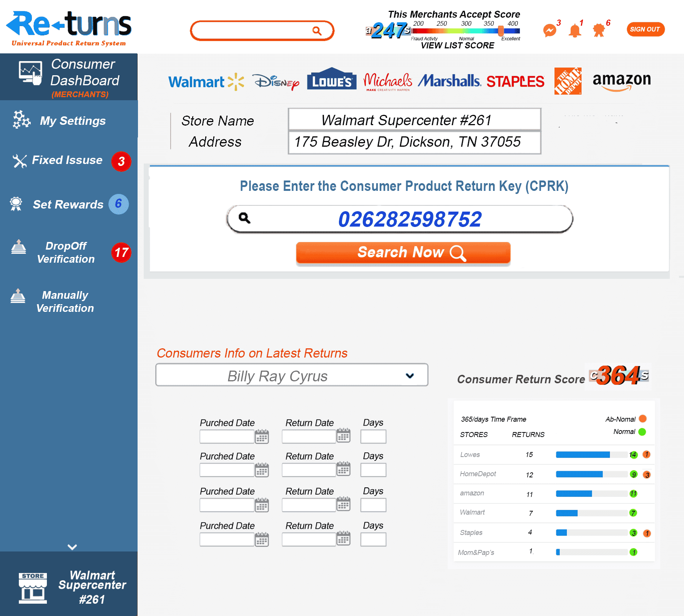Screen dimensions: 684x616
Task: Click the third Purched Date input field
Action: 227,505
